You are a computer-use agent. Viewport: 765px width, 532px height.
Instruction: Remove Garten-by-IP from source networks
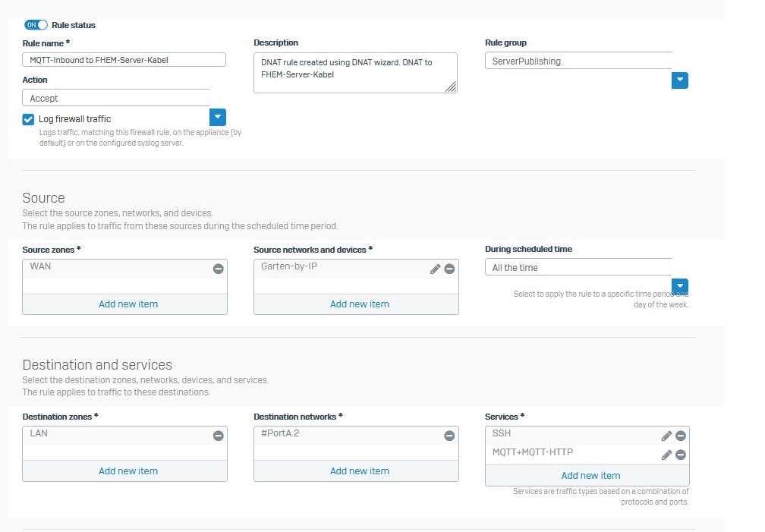click(449, 269)
